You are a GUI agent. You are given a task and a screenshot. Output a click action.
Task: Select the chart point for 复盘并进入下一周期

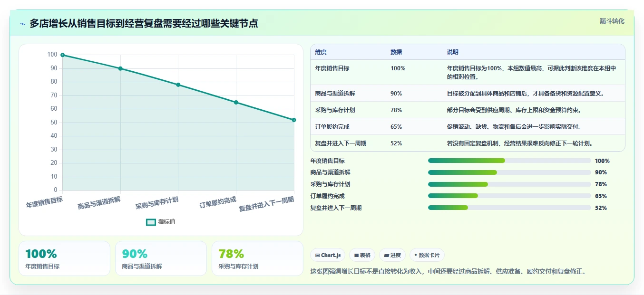(x=294, y=120)
